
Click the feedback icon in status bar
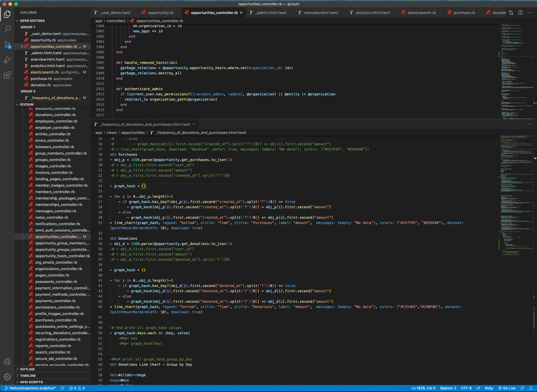pos(522,388)
